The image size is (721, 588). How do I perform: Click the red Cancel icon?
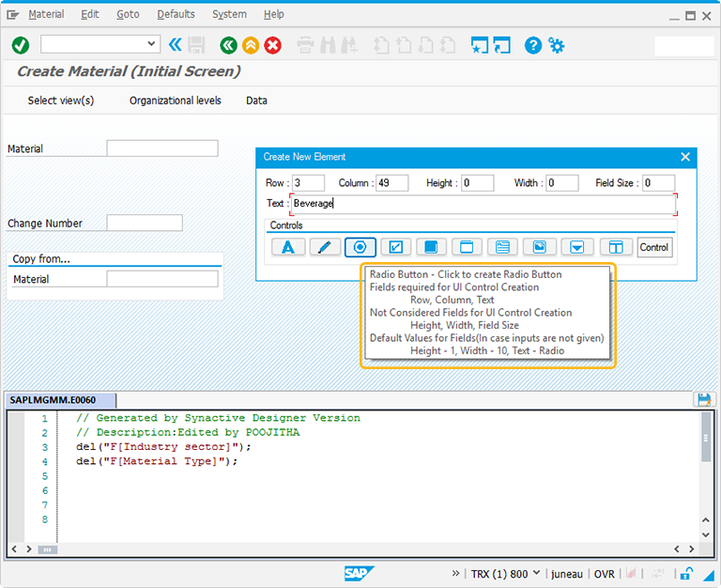tap(272, 45)
